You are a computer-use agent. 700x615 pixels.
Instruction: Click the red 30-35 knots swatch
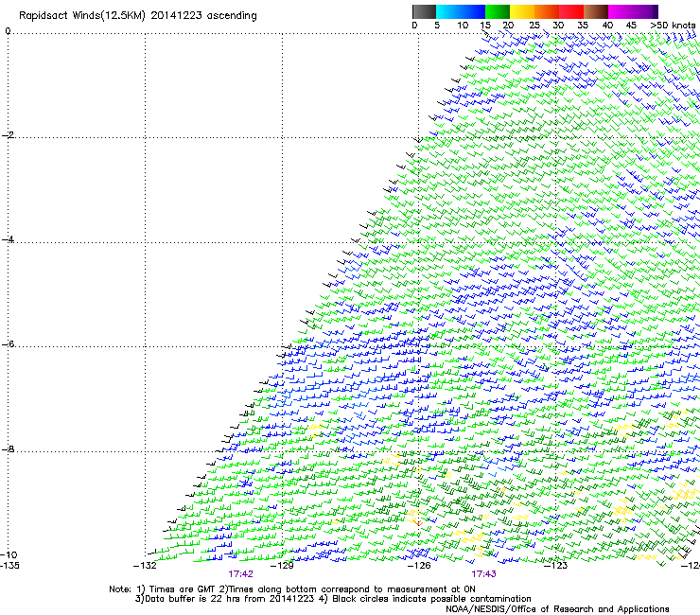click(x=571, y=11)
